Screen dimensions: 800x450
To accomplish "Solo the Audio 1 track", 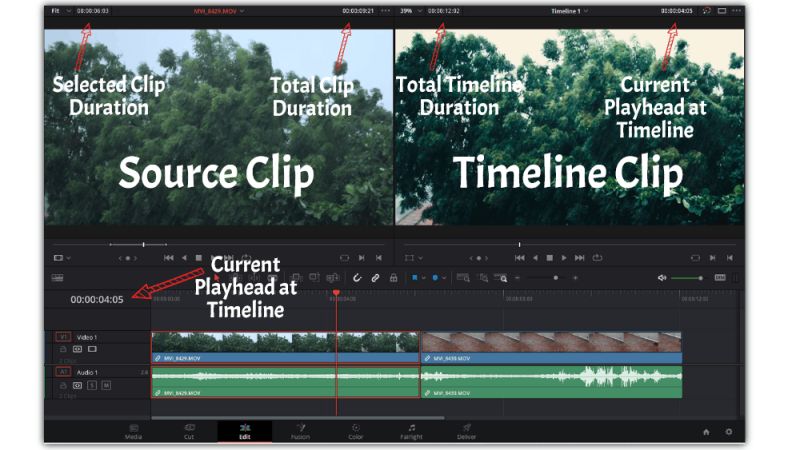I will tap(92, 385).
